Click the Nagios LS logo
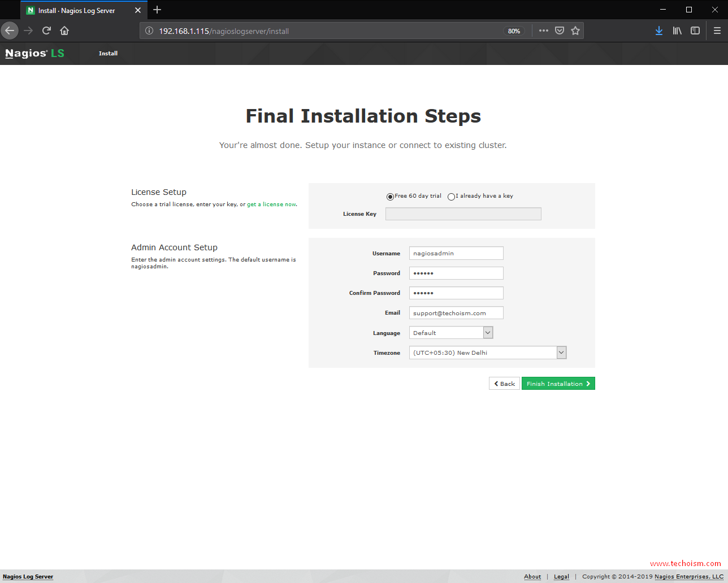728x583 pixels. click(35, 54)
